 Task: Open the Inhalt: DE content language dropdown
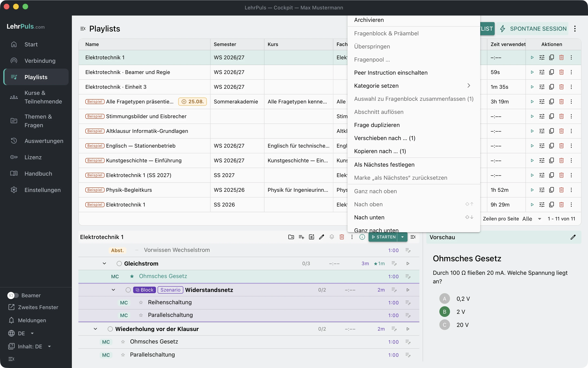(30, 346)
